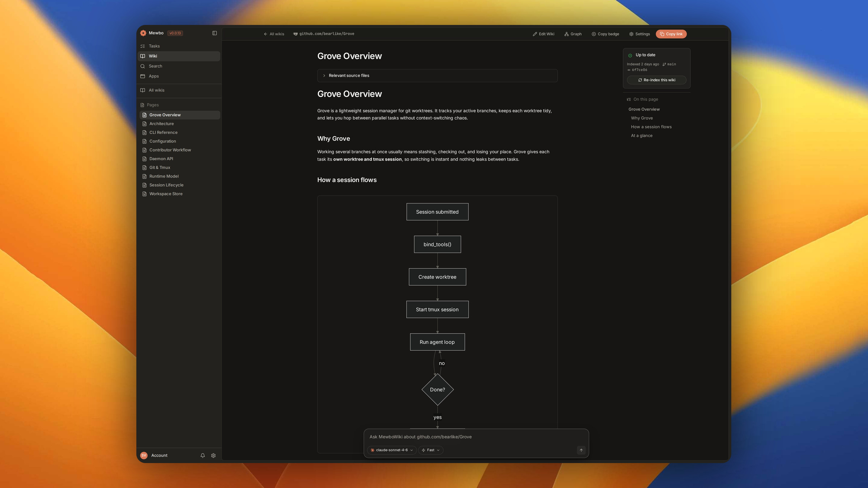This screenshot has width=868, height=488.
Task: Open the Git & Tmux page
Action: 180,167
